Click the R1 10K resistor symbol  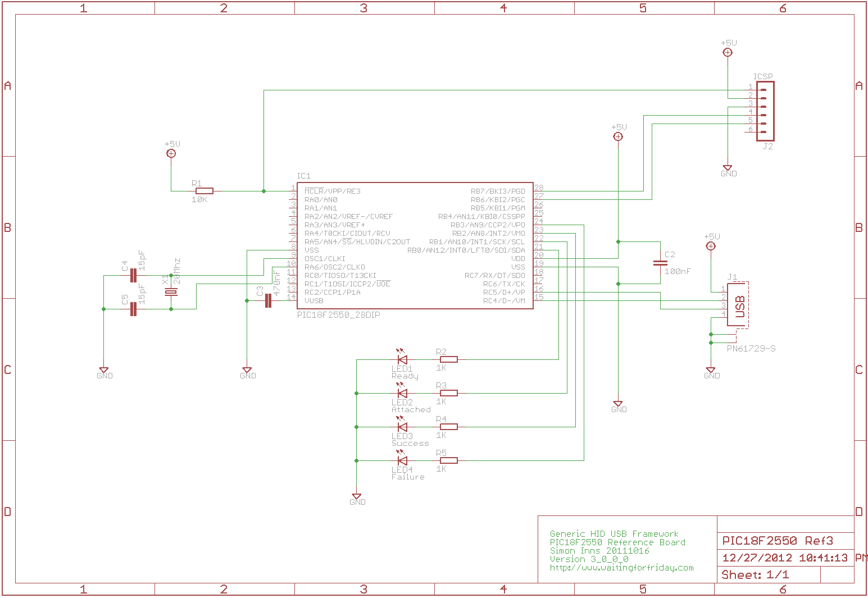(x=204, y=191)
